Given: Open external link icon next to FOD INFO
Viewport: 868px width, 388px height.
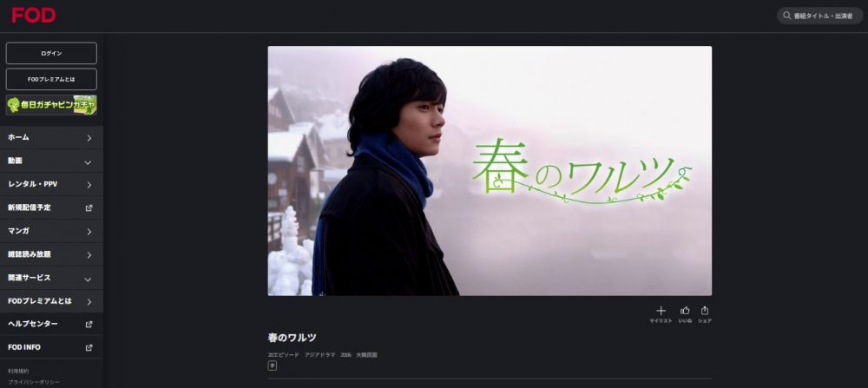Looking at the screenshot, I should (x=89, y=347).
